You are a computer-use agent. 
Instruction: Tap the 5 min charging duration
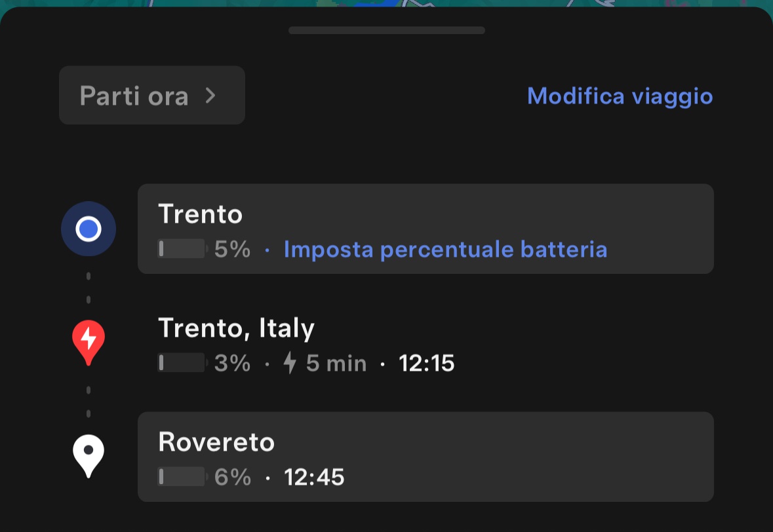tap(336, 364)
